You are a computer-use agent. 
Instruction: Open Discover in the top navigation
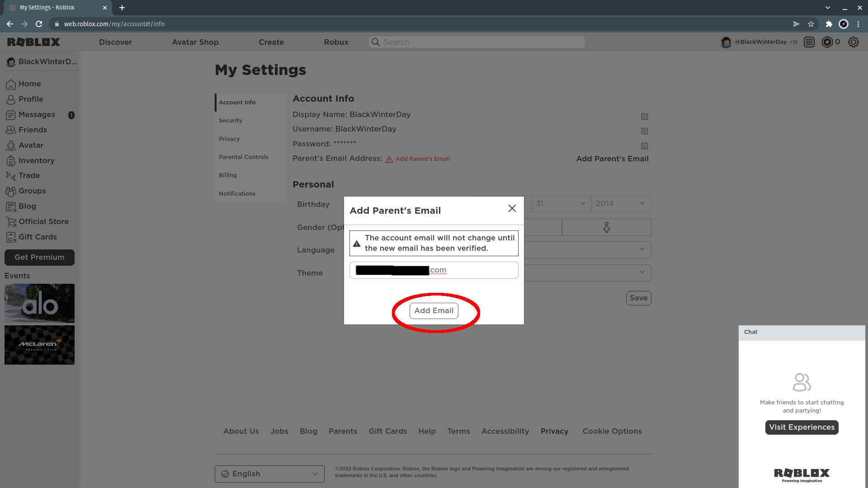(x=115, y=42)
